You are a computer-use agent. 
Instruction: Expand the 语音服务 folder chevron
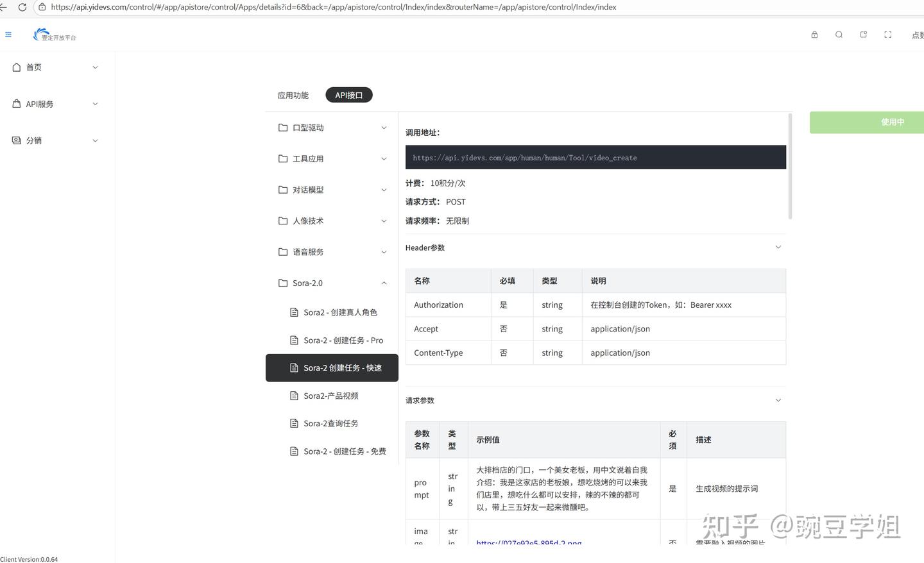tap(384, 252)
